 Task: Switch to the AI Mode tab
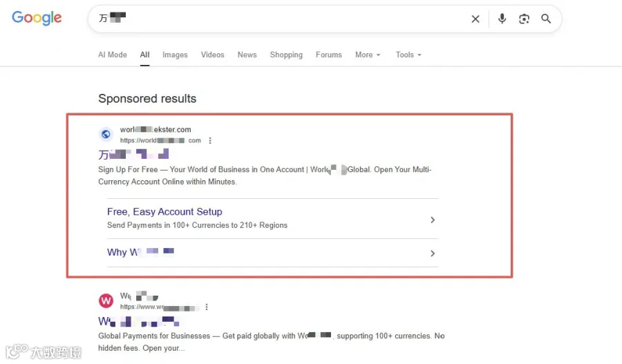coord(112,55)
